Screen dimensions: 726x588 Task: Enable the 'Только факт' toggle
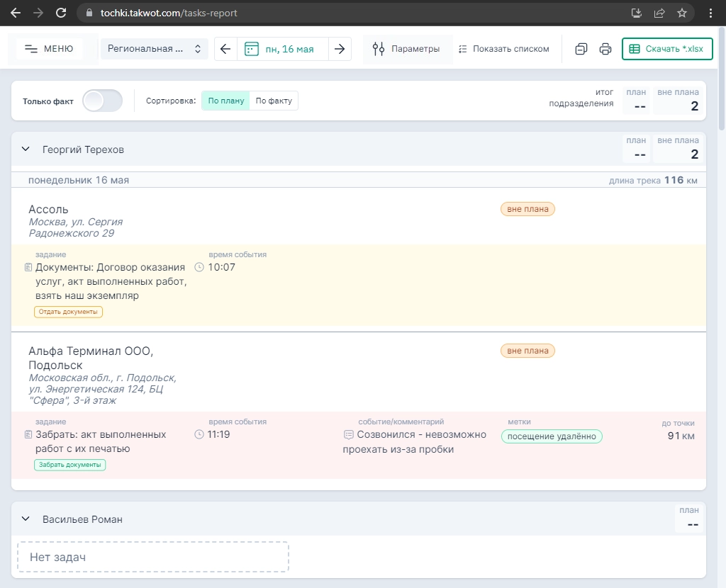coord(103,101)
